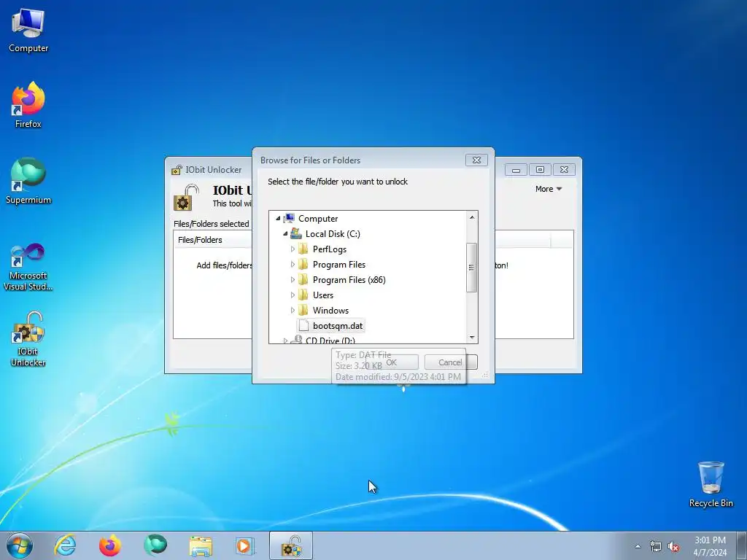Click the Program Files folder icon

[x=303, y=264]
